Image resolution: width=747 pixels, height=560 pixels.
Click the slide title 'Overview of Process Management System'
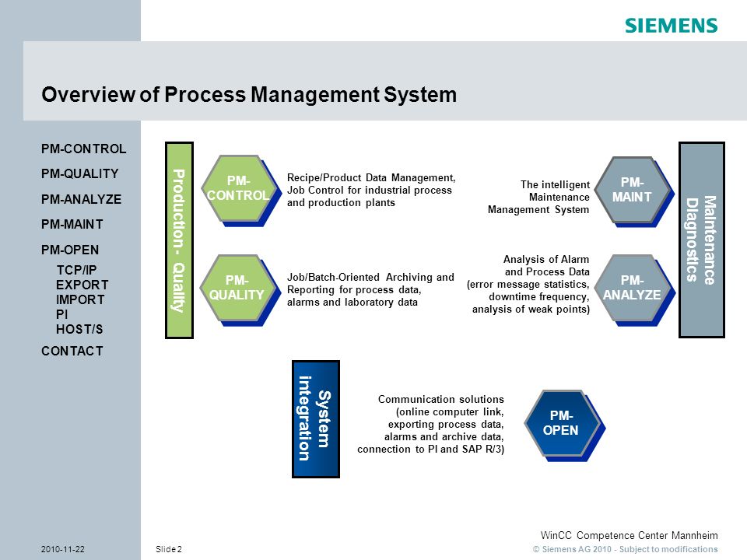[x=249, y=94]
